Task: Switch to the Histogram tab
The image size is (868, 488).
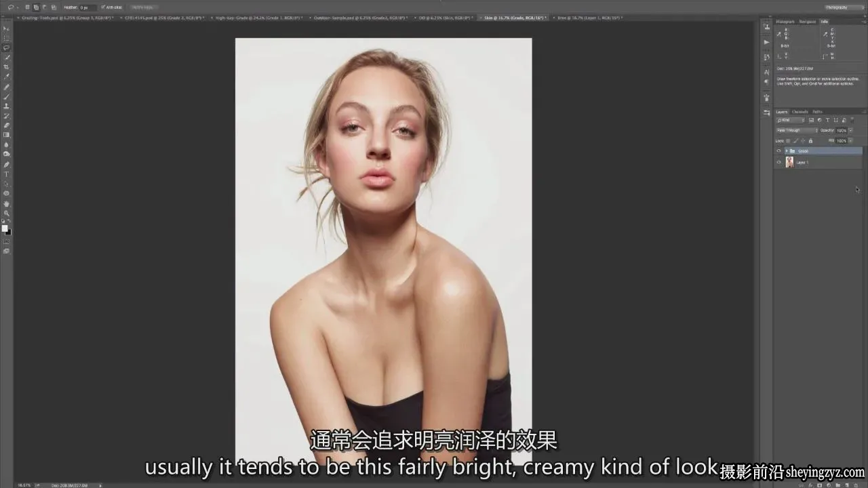Action: (x=785, y=22)
